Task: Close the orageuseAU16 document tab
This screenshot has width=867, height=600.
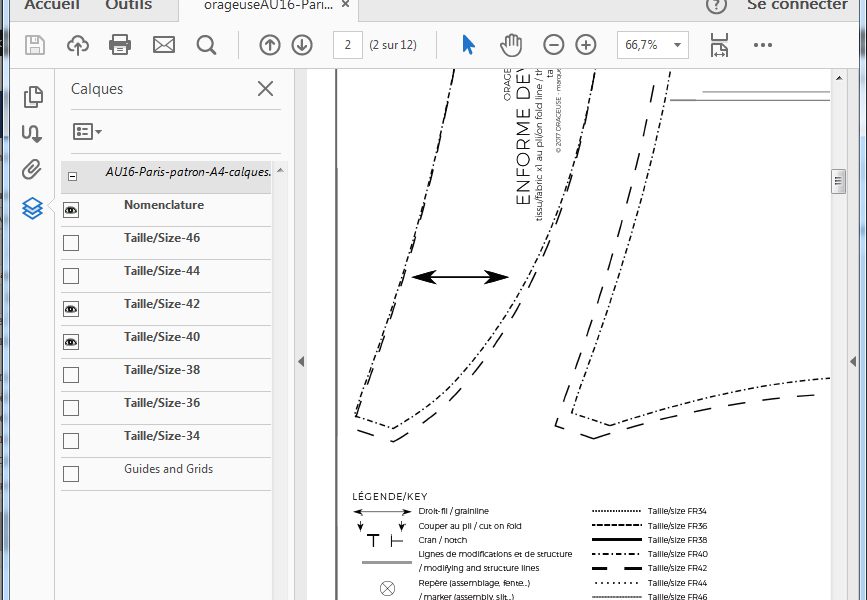Action: (x=345, y=4)
